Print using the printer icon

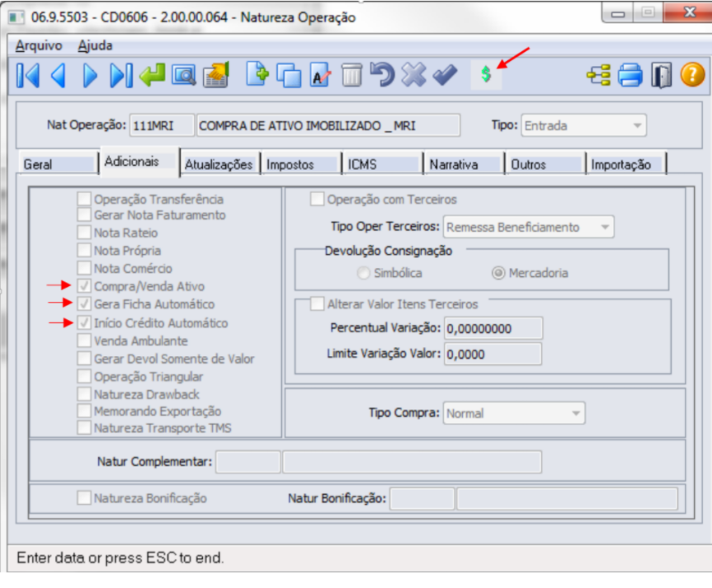tap(630, 75)
